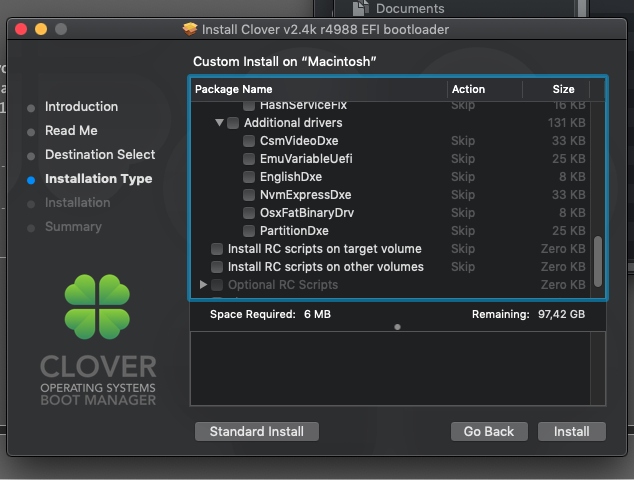The width and height of the screenshot is (634, 480).
Task: Click the Additional drivers row label
Action: (293, 123)
